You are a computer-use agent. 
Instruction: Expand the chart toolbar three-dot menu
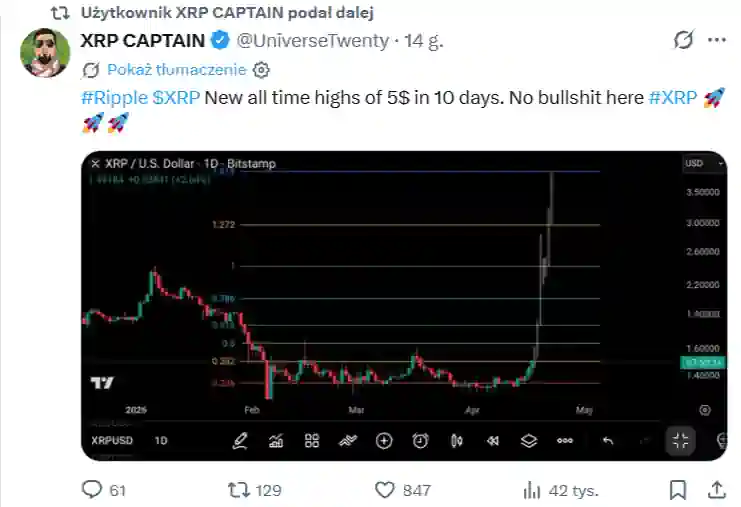click(x=565, y=440)
